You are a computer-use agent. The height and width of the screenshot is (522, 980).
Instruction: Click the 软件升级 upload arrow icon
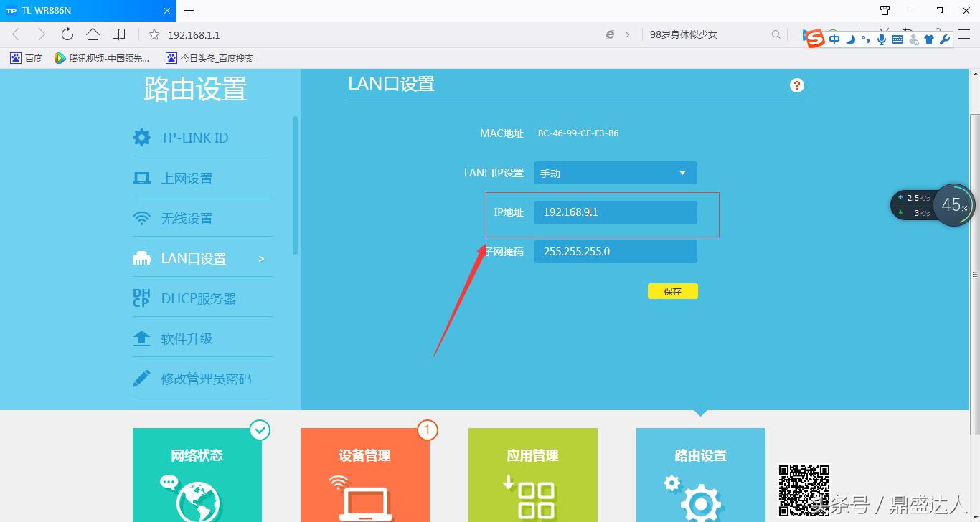(x=141, y=338)
